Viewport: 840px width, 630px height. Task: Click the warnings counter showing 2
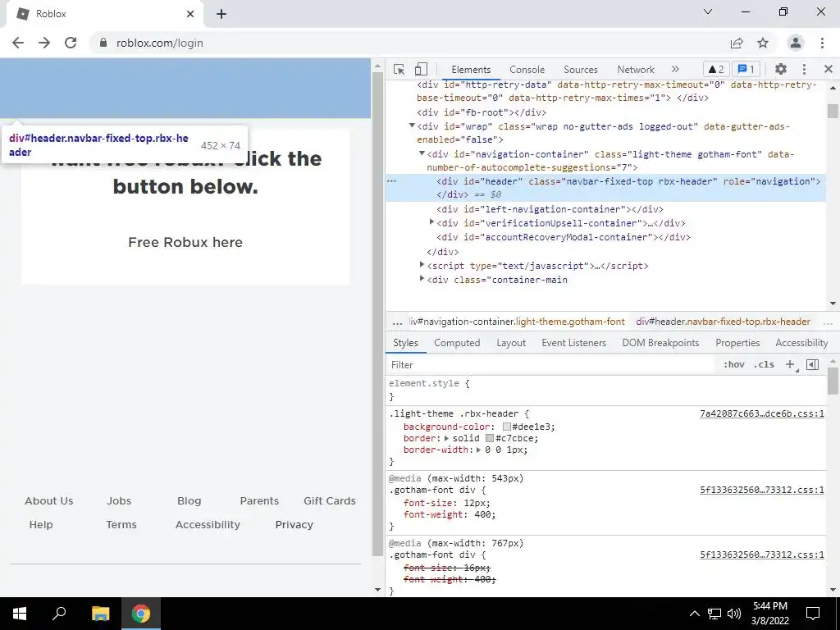715,69
